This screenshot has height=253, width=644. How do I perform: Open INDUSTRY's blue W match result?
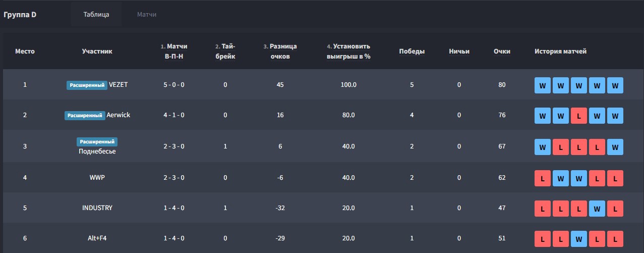pos(597,209)
